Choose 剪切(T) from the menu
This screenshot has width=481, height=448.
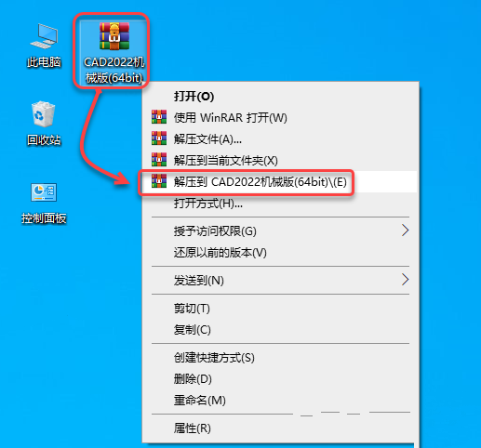pyautogui.click(x=192, y=308)
